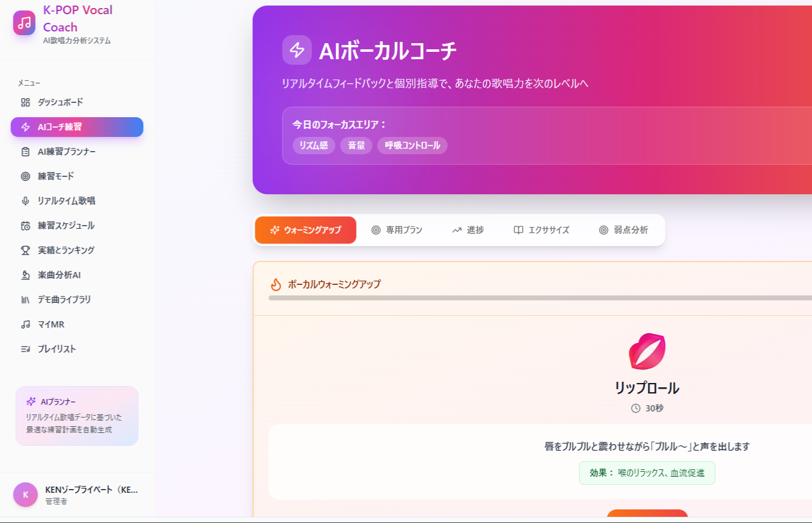Go to マイMR in the sidebar
Image resolution: width=812 pixels, height=523 pixels.
coord(51,324)
